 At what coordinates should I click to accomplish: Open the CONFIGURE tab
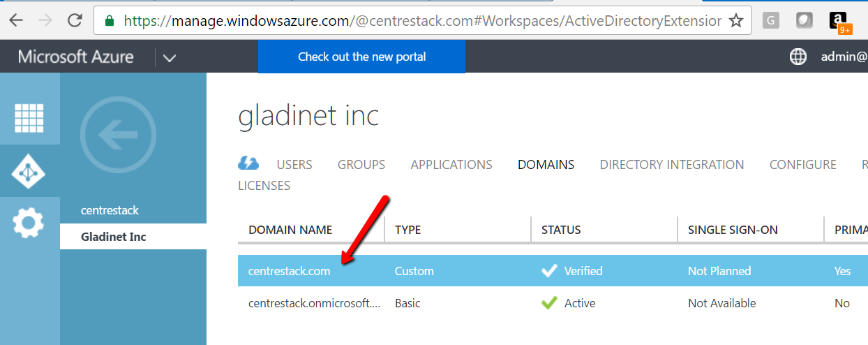tap(802, 165)
